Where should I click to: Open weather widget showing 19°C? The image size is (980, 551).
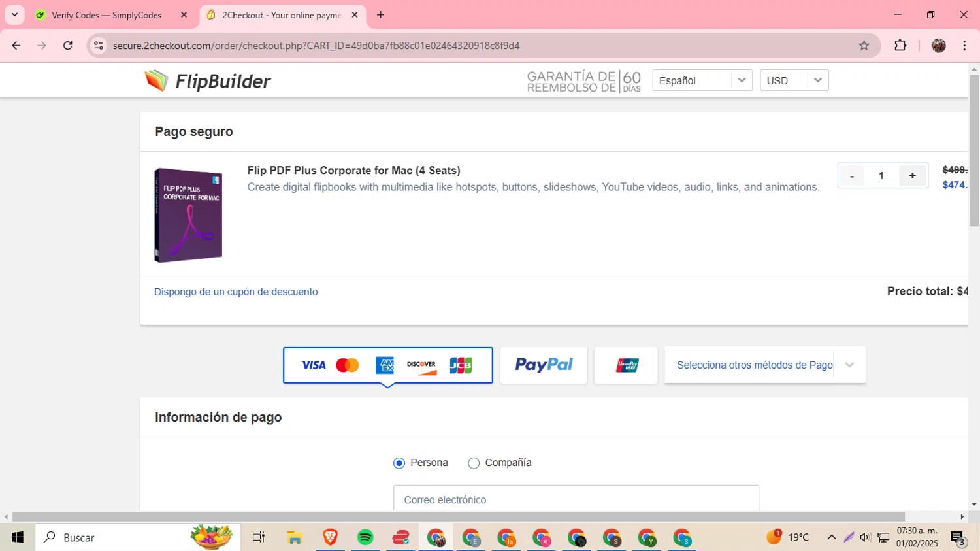coord(787,537)
